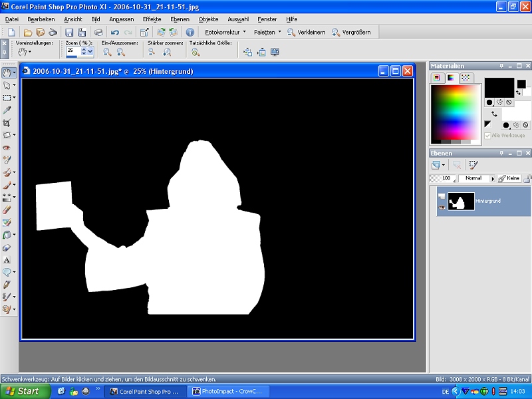Open the Normal blend mode dropdown
Image resolution: width=532 pixels, height=399 pixels.
477,178
